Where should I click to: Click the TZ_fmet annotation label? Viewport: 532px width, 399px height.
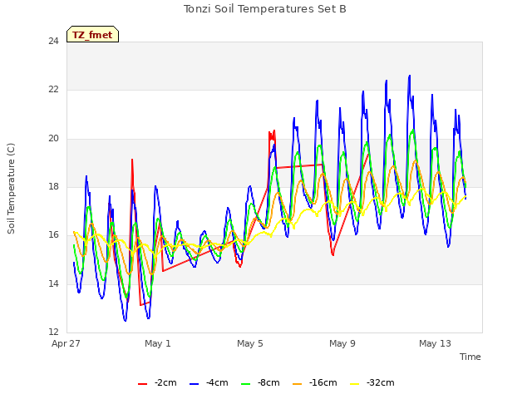92,35
